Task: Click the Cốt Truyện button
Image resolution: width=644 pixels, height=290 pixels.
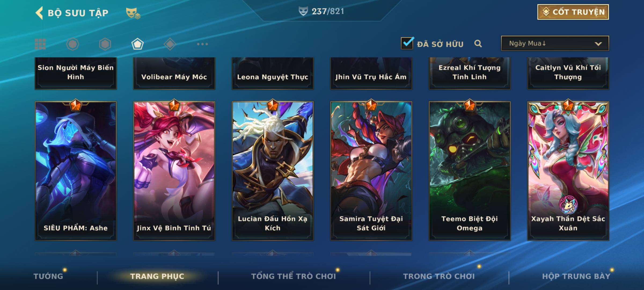Action: pos(573,12)
